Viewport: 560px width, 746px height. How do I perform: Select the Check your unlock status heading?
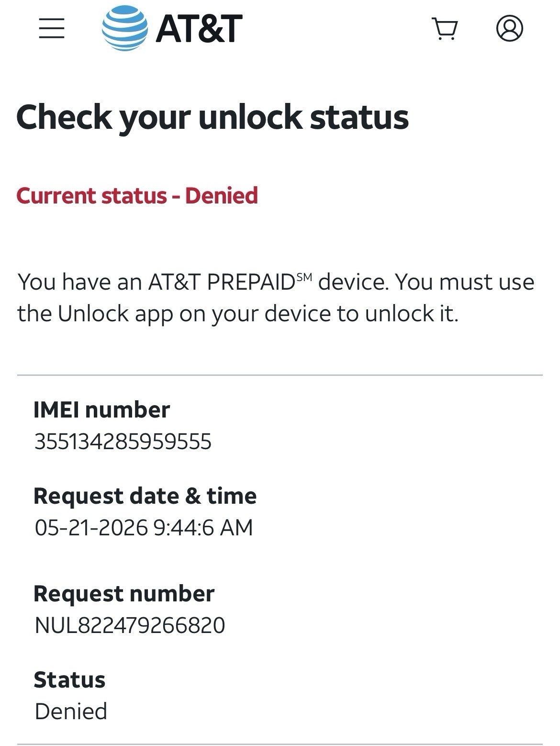click(213, 117)
